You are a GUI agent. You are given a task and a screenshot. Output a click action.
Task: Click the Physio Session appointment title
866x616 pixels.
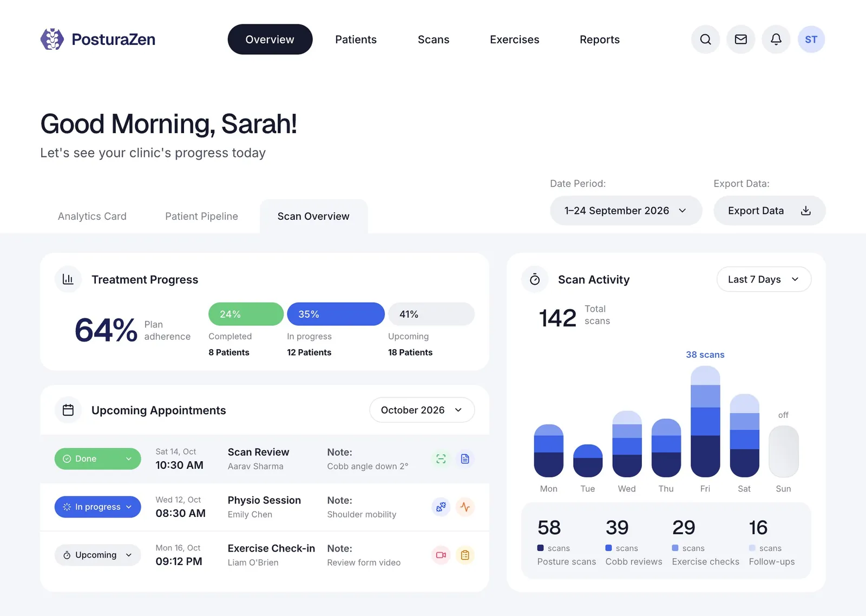coord(264,500)
